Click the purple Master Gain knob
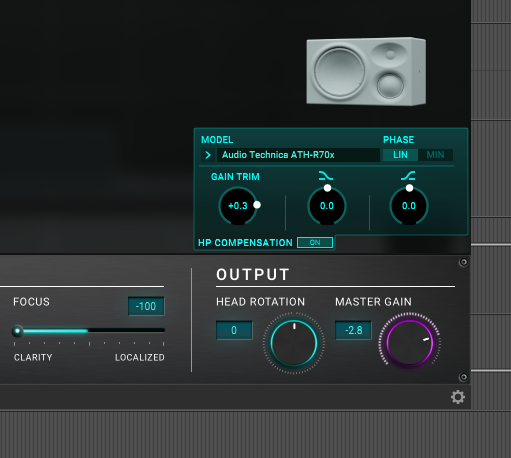Screen dimensions: 511x458 [x=410, y=343]
